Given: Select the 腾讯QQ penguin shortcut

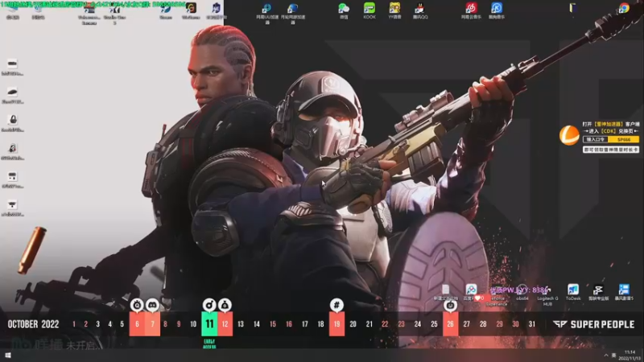Looking at the screenshot, I should (x=419, y=10).
